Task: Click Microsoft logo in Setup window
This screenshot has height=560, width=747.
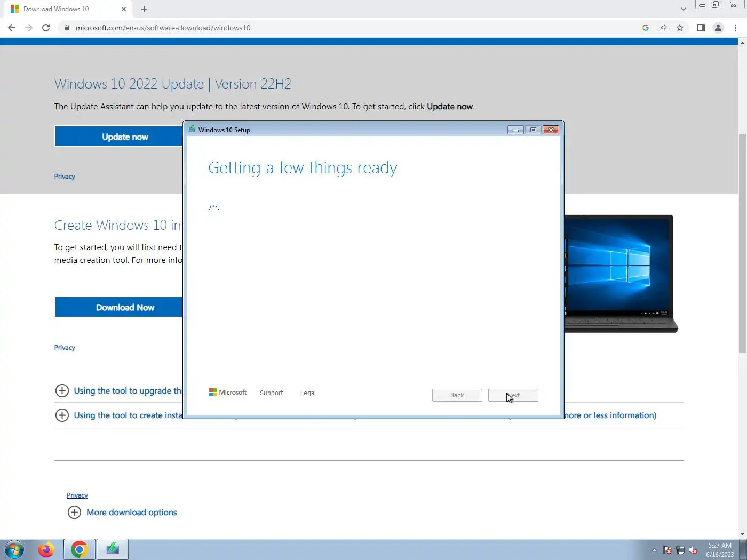Action: [228, 393]
